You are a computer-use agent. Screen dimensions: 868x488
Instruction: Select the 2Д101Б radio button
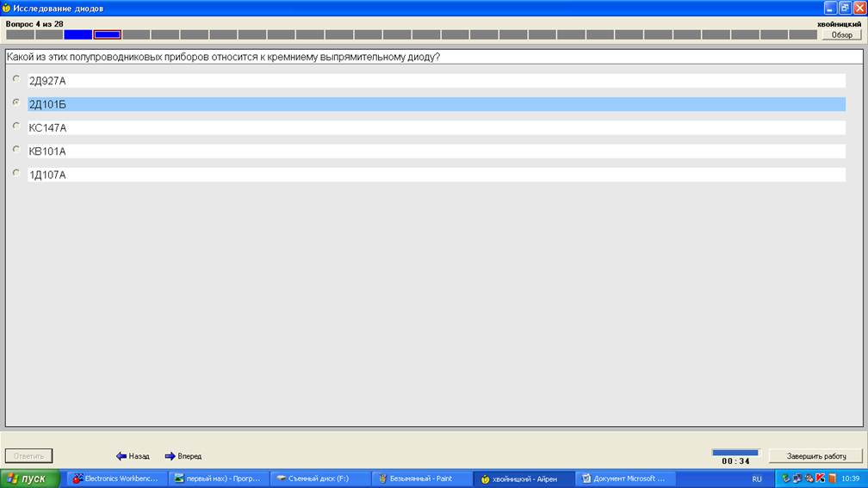[x=16, y=102]
